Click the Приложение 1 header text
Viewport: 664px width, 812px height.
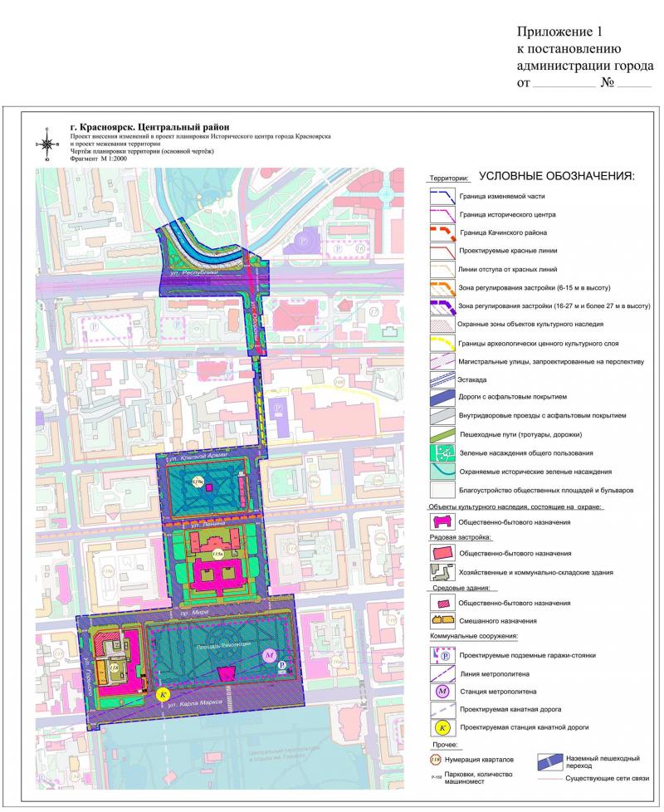[x=560, y=32]
